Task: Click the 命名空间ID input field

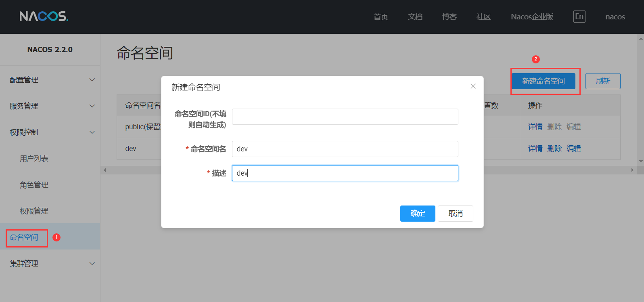Action: (345, 117)
